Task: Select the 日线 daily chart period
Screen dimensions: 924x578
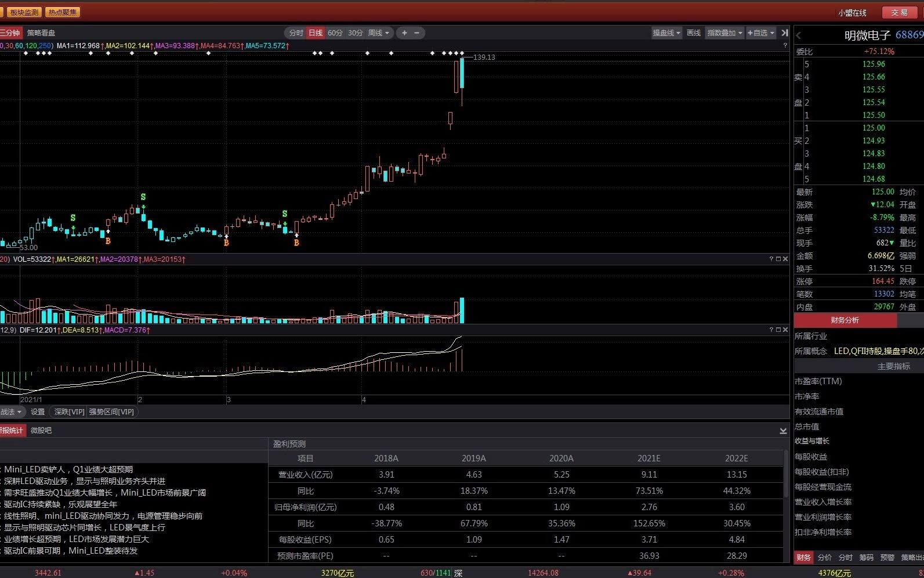Action: [x=316, y=33]
